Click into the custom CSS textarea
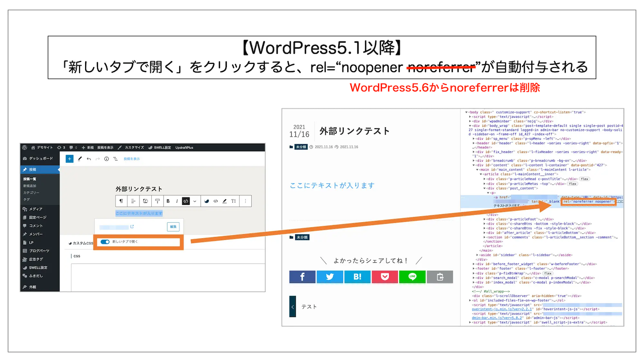644x362 pixels. pyautogui.click(x=168, y=277)
